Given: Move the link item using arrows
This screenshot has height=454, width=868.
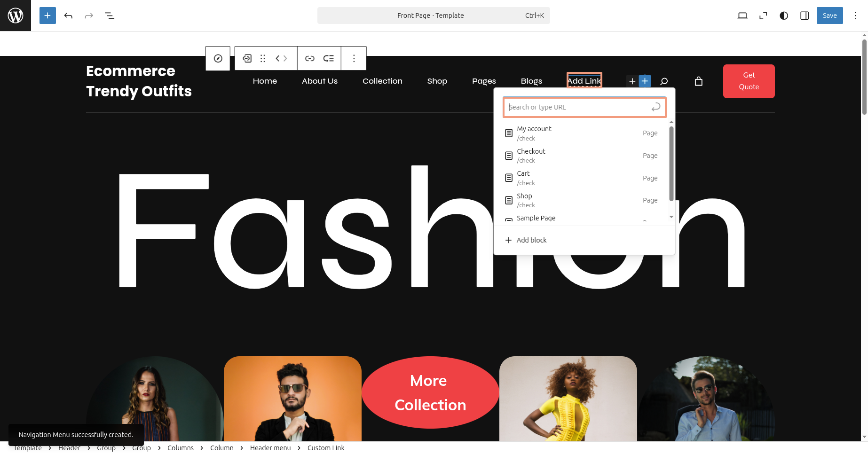Looking at the screenshot, I should (x=281, y=58).
